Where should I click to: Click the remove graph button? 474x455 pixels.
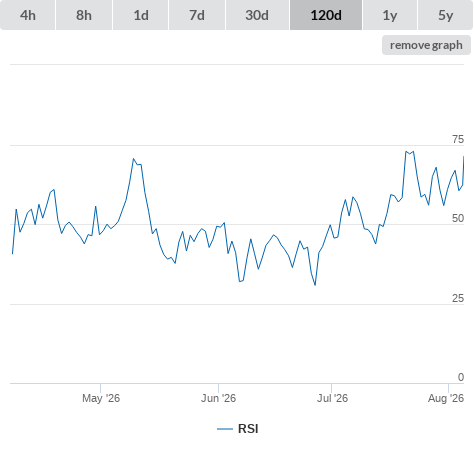[426, 45]
